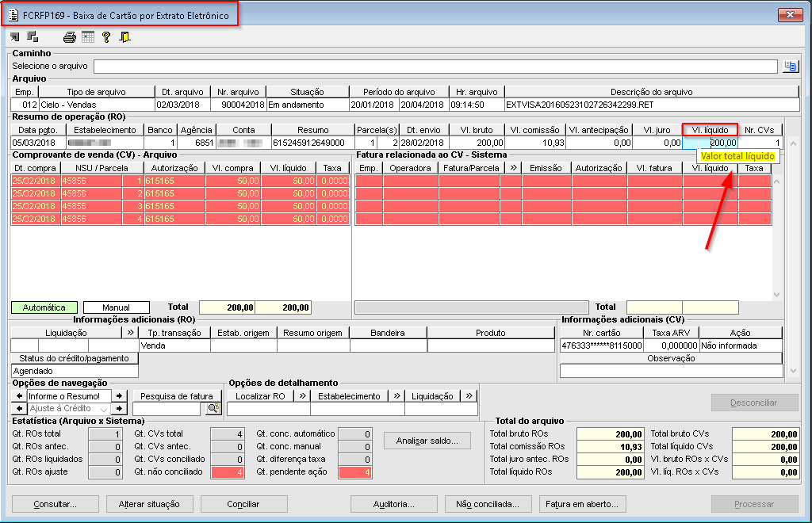Click the Fatura em aberto button

point(582,504)
